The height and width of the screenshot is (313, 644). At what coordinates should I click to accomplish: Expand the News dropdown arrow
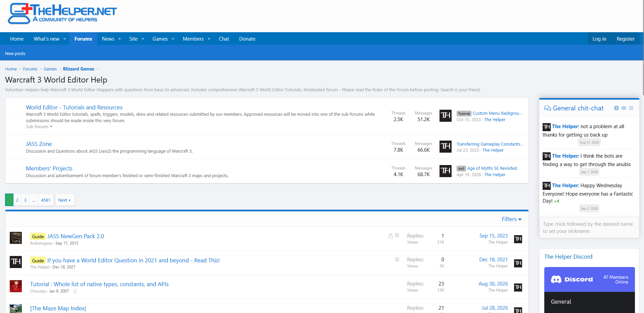point(120,39)
